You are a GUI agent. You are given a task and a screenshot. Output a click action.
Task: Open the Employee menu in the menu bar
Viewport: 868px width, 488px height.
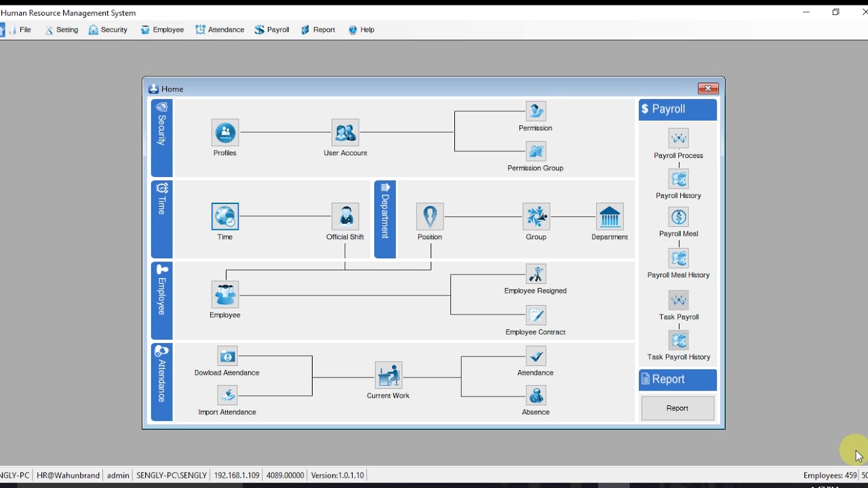coord(163,30)
